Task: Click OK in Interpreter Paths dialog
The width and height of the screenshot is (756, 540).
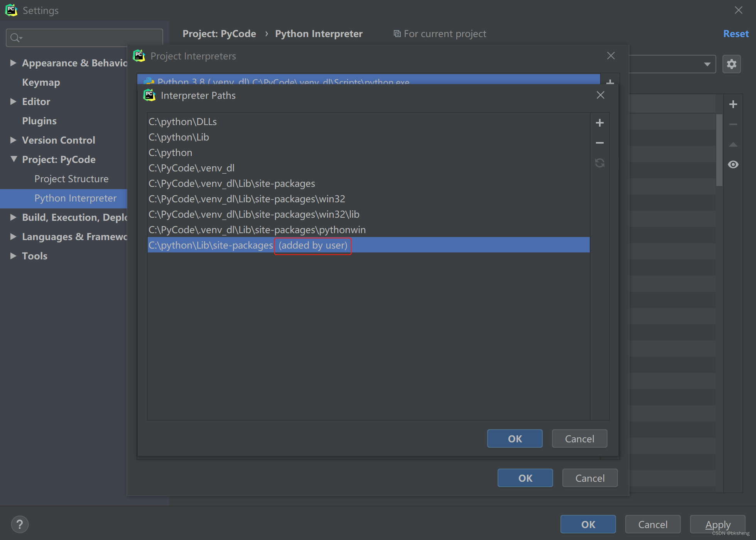Action: point(515,438)
